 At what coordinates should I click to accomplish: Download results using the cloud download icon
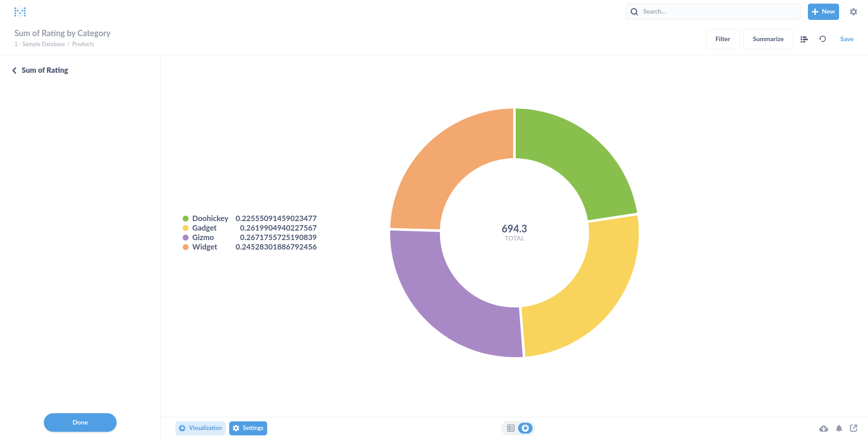coord(824,428)
